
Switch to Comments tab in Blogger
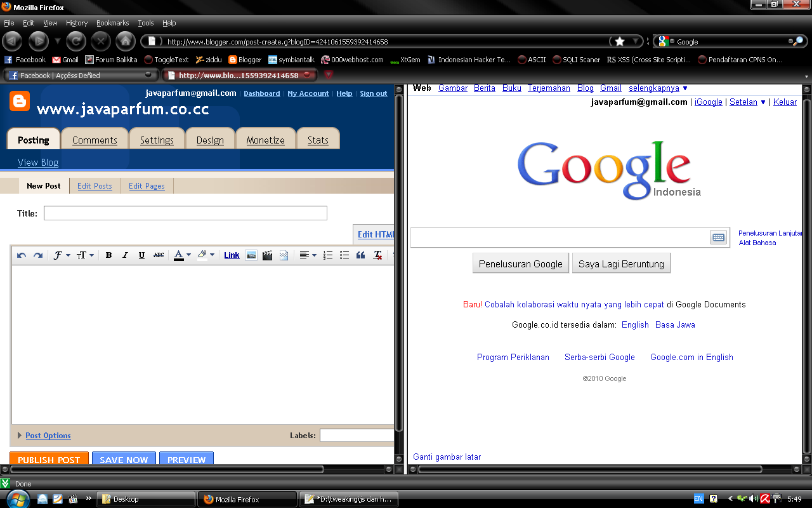[x=95, y=140]
